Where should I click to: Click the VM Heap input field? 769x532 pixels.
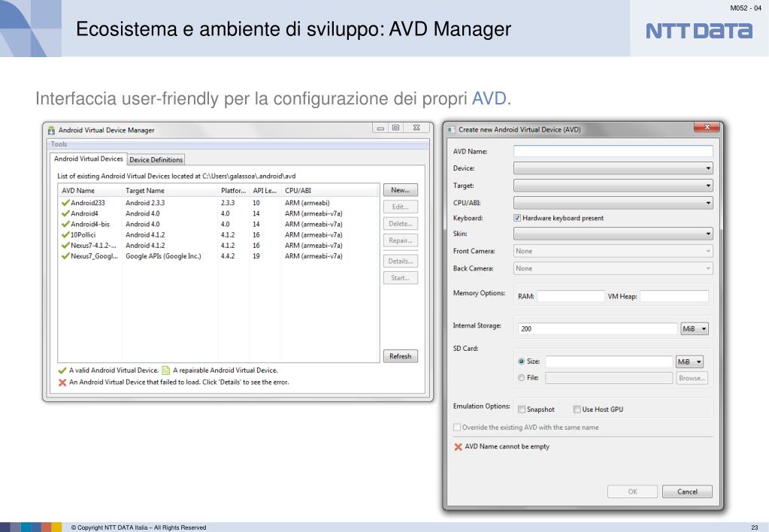674,296
